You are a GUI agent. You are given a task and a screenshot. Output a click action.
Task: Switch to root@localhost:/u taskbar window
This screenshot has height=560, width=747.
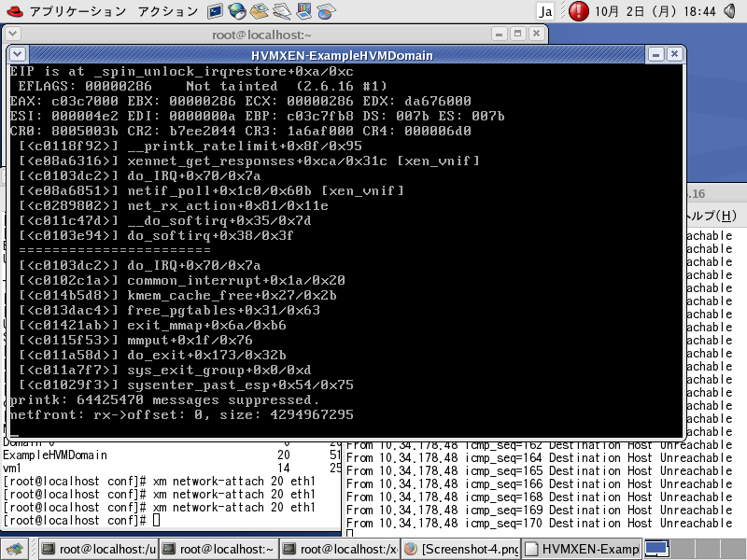point(98,549)
